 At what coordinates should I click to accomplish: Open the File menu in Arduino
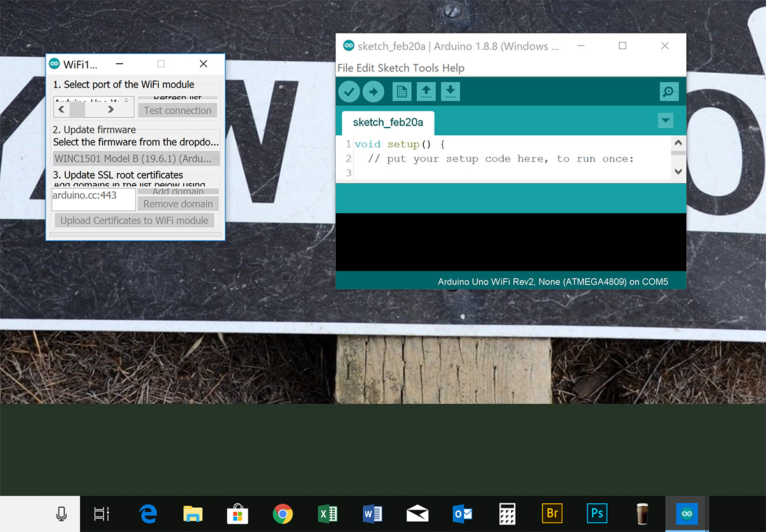coord(345,68)
